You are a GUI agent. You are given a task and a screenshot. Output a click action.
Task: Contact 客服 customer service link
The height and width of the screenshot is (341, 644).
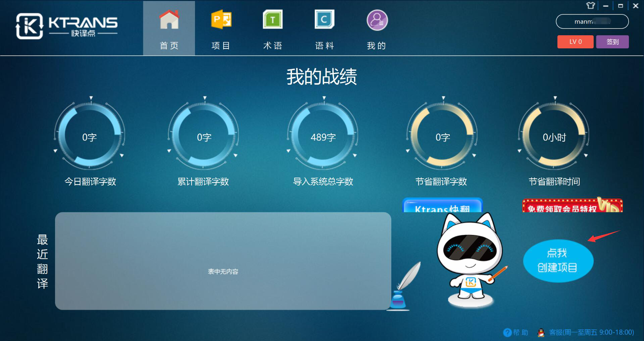coord(591,332)
